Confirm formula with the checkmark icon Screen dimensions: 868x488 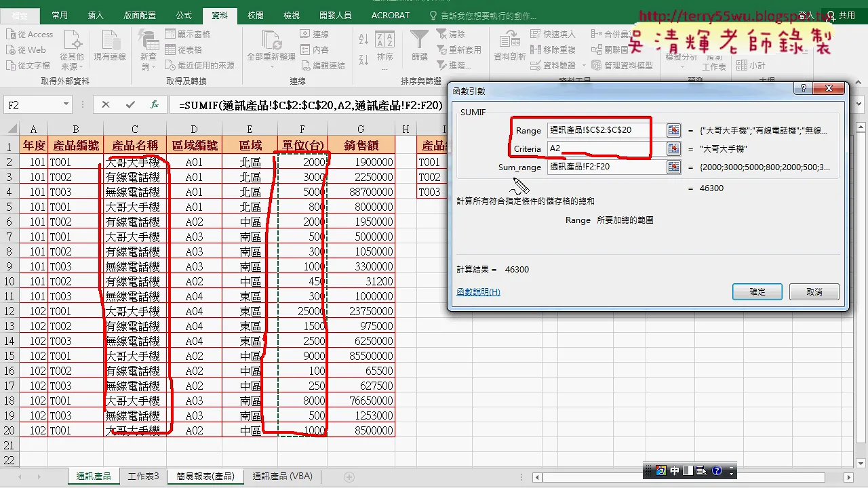click(x=130, y=105)
